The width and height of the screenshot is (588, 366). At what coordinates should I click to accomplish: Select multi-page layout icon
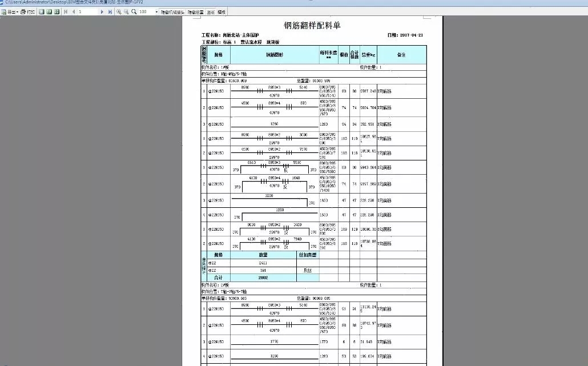click(x=57, y=12)
